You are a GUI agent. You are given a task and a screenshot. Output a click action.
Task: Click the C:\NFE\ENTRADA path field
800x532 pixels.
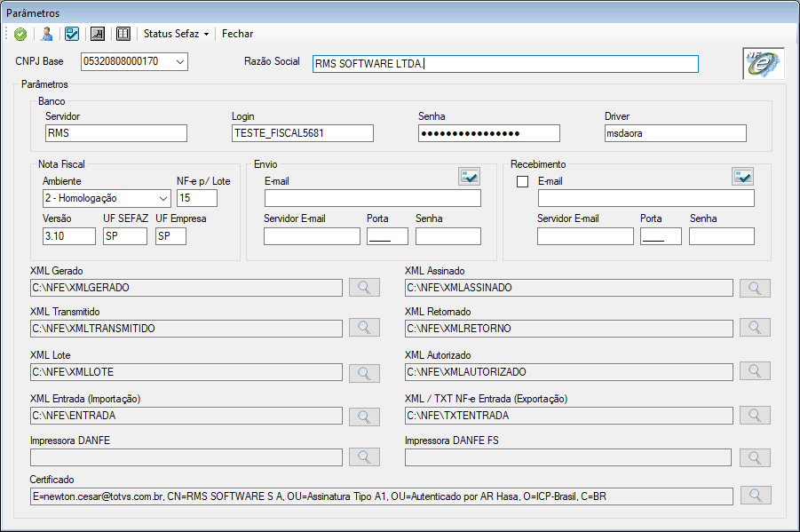(x=186, y=416)
